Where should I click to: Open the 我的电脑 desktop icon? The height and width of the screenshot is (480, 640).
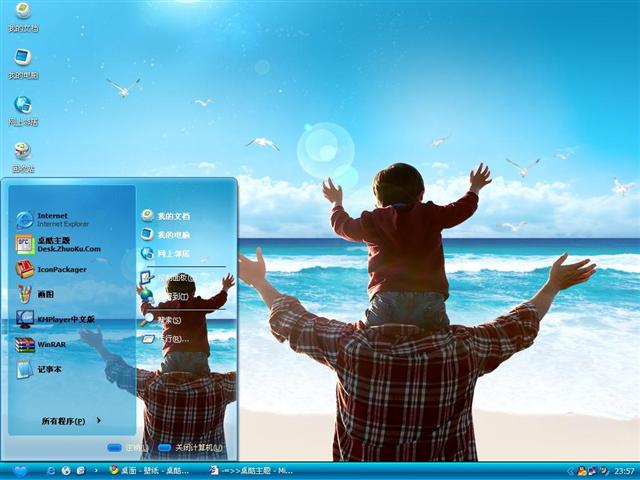pyautogui.click(x=23, y=64)
